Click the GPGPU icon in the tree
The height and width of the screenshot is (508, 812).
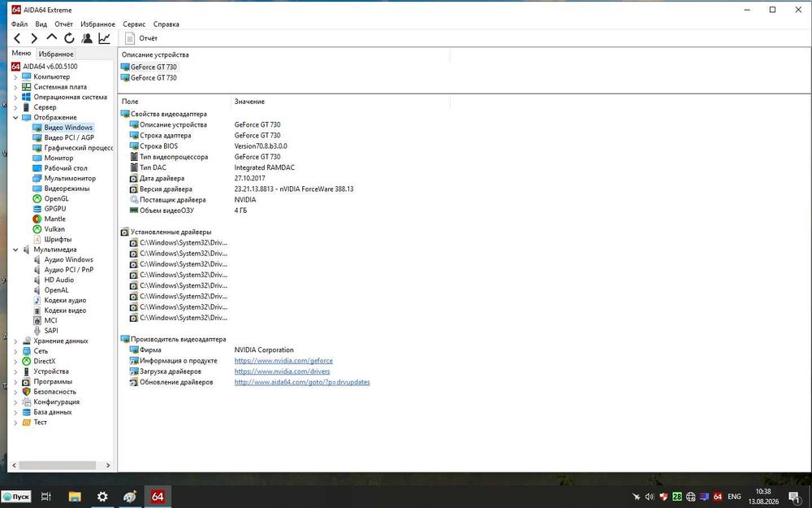tap(37, 209)
